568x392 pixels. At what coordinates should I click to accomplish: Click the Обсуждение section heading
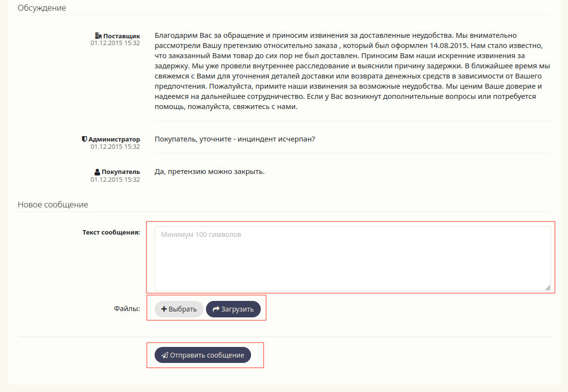tap(42, 8)
